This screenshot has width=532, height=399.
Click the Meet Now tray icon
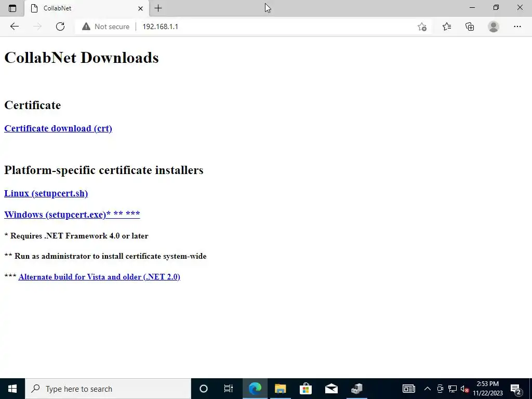click(440, 389)
